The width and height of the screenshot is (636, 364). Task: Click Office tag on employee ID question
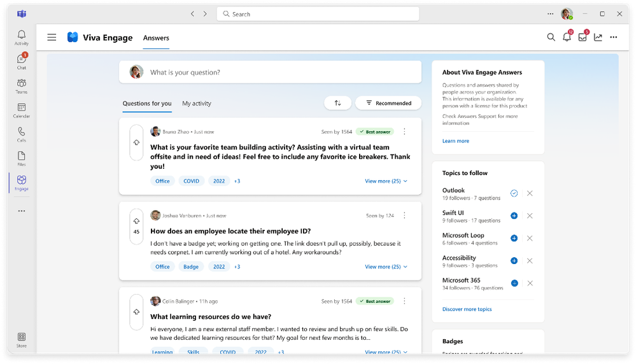click(x=162, y=267)
